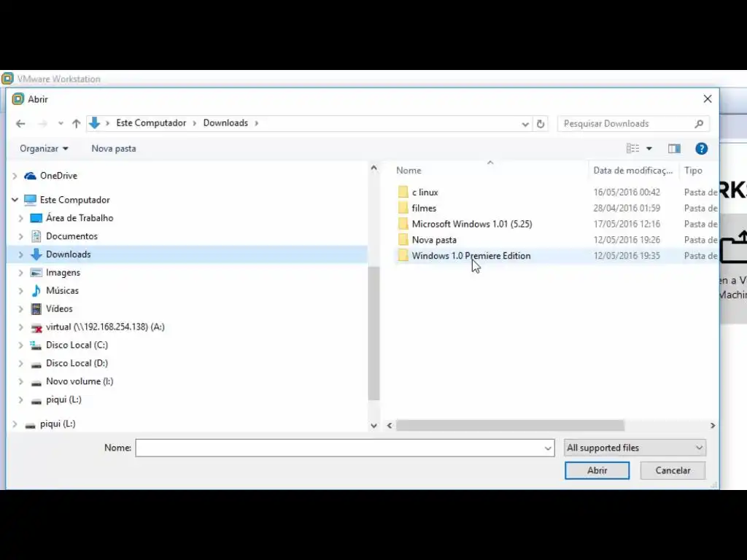Open the Nome field dropdown arrow
Image resolution: width=747 pixels, height=560 pixels.
(x=548, y=448)
